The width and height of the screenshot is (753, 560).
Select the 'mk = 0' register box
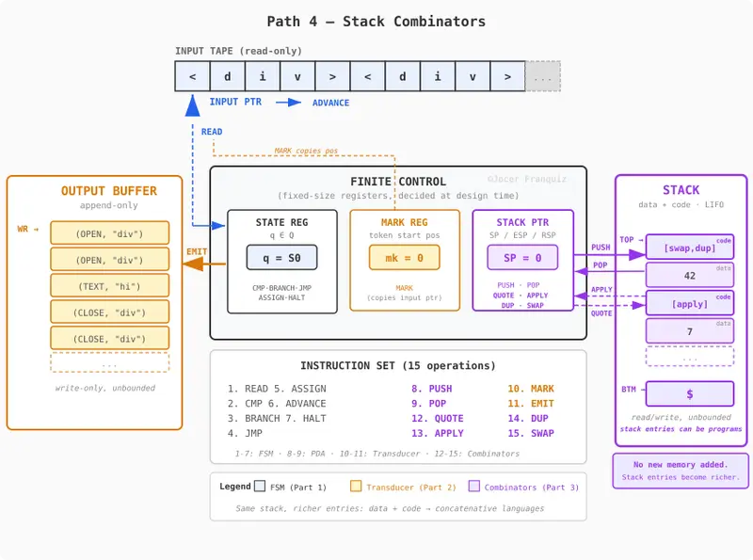click(x=405, y=258)
